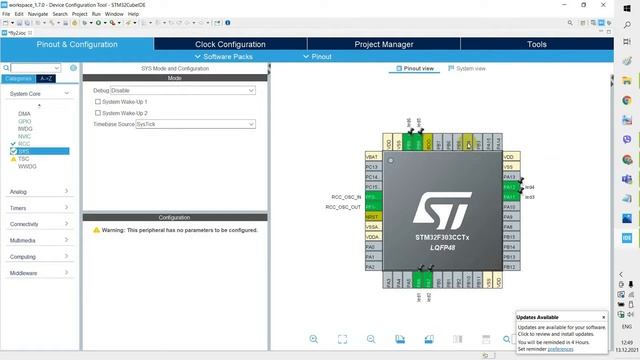Image resolution: width=640 pixels, height=360 pixels.
Task: Open File Explorer folder icon in taskbar
Action: 627,81
